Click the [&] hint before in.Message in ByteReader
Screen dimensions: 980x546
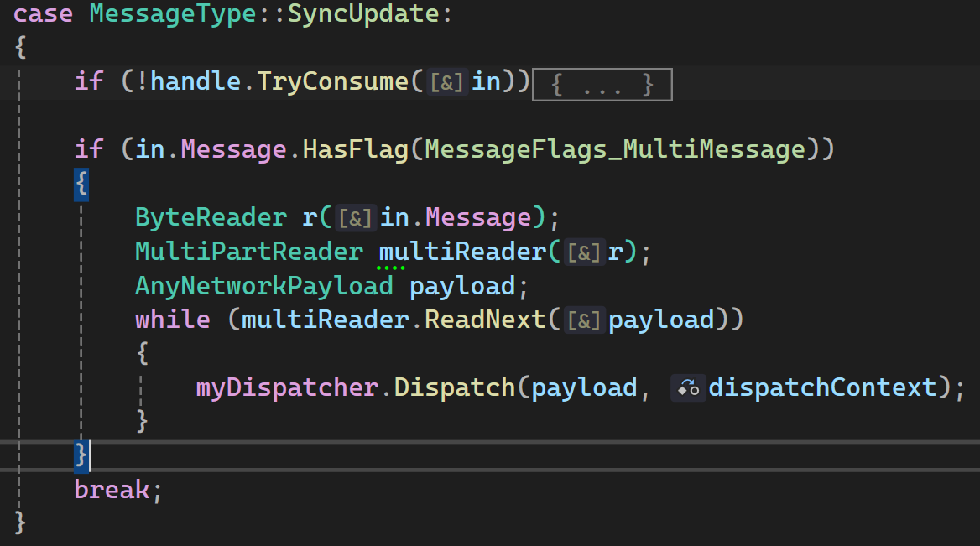coord(355,218)
